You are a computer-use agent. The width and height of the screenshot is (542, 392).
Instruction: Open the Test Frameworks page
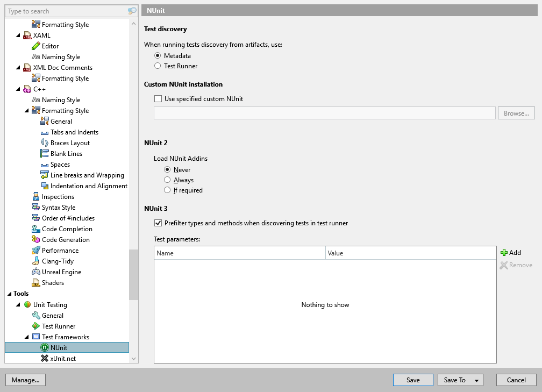click(x=66, y=337)
